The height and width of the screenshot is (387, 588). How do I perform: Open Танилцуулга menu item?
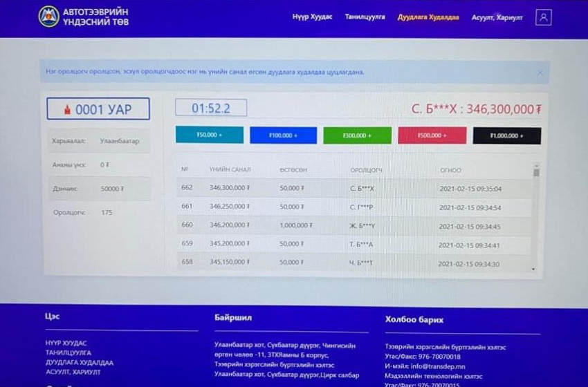click(365, 17)
